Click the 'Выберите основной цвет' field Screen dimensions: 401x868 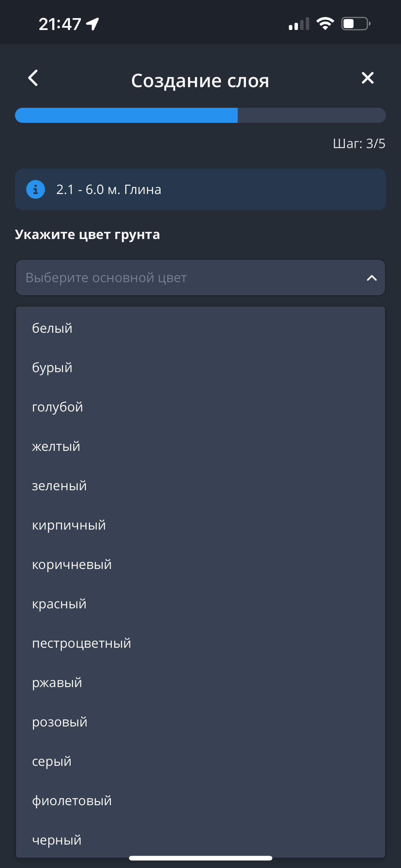point(189,278)
